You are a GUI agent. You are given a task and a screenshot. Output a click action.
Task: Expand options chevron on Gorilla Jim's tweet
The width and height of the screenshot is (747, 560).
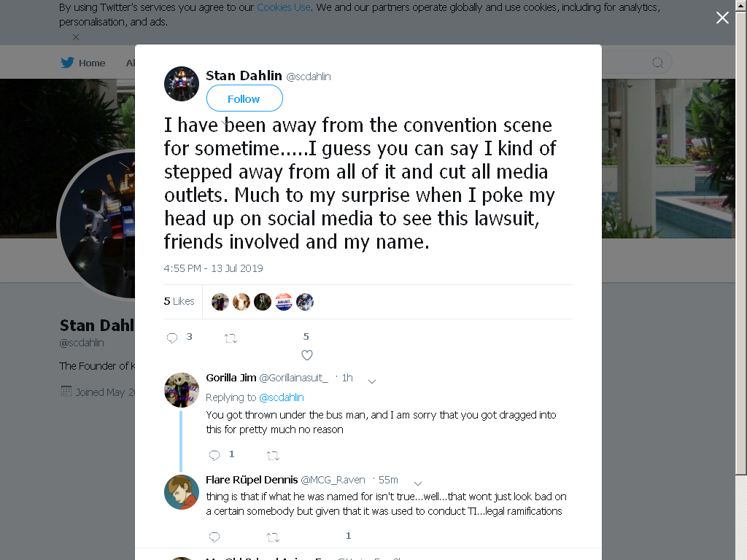[x=372, y=381]
